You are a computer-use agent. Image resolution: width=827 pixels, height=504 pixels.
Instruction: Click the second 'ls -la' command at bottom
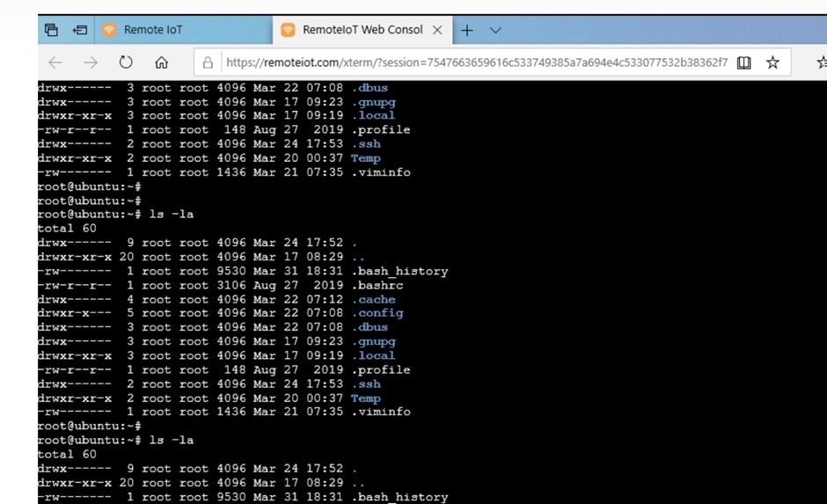point(172,440)
